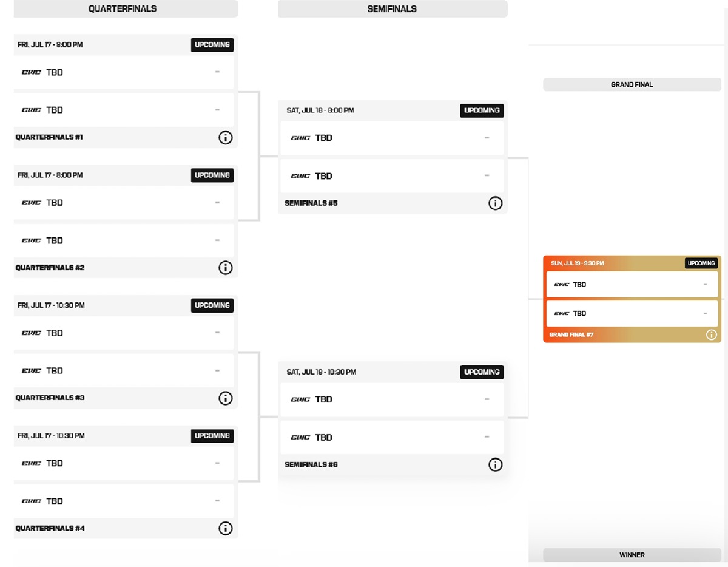
Task: Select the Quarterfinals column header
Action: point(123,8)
